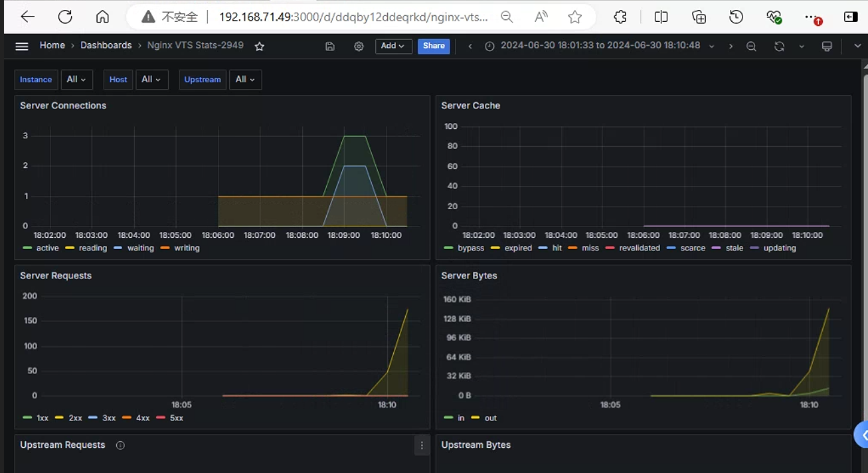Screen dimensions: 868x473
Task: Open dashboard settings gear icon
Action: pyautogui.click(x=359, y=46)
